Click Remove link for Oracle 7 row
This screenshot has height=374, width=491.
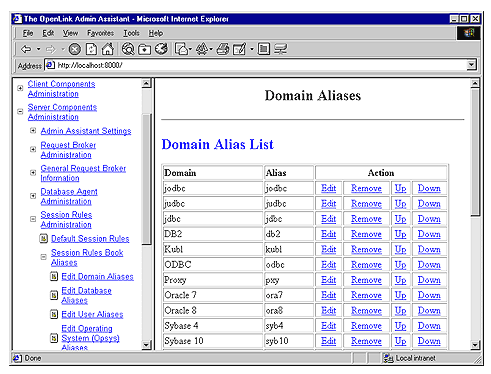pyautogui.click(x=366, y=295)
